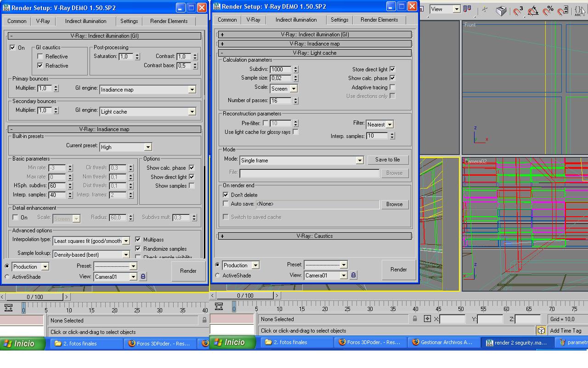Viewport: 588px width, 368px height.
Task: Click Render in the left Render Setup window
Action: coord(188,271)
